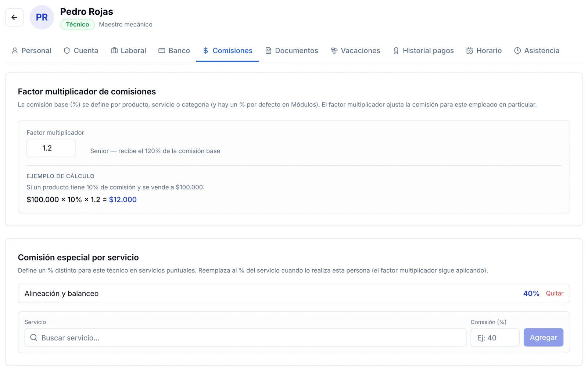Click the Senior 120% description text

tap(155, 151)
